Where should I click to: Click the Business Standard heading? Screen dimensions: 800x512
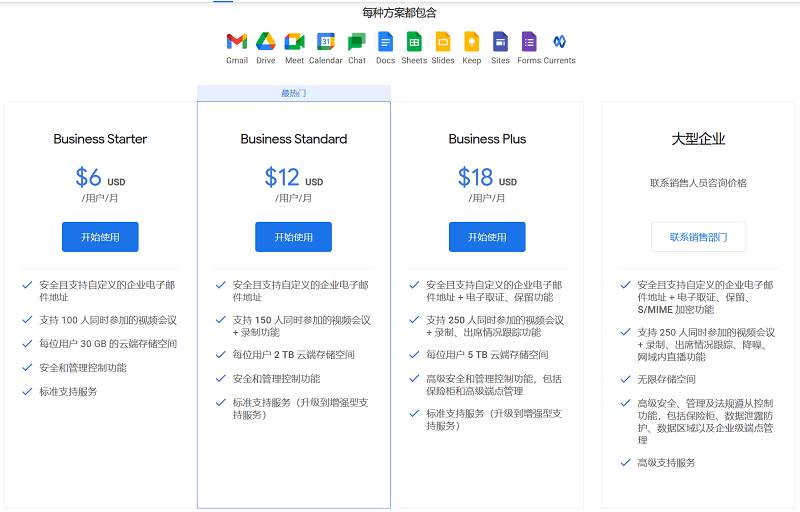[294, 139]
